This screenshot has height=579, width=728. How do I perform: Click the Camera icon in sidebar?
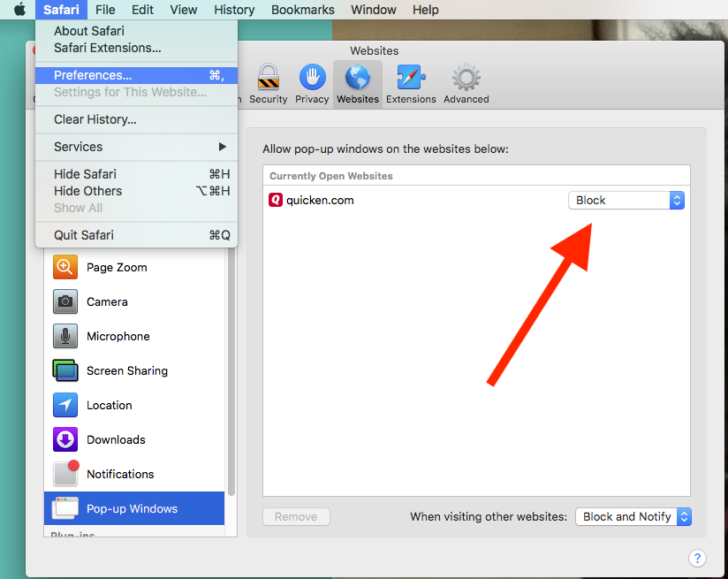click(x=65, y=301)
